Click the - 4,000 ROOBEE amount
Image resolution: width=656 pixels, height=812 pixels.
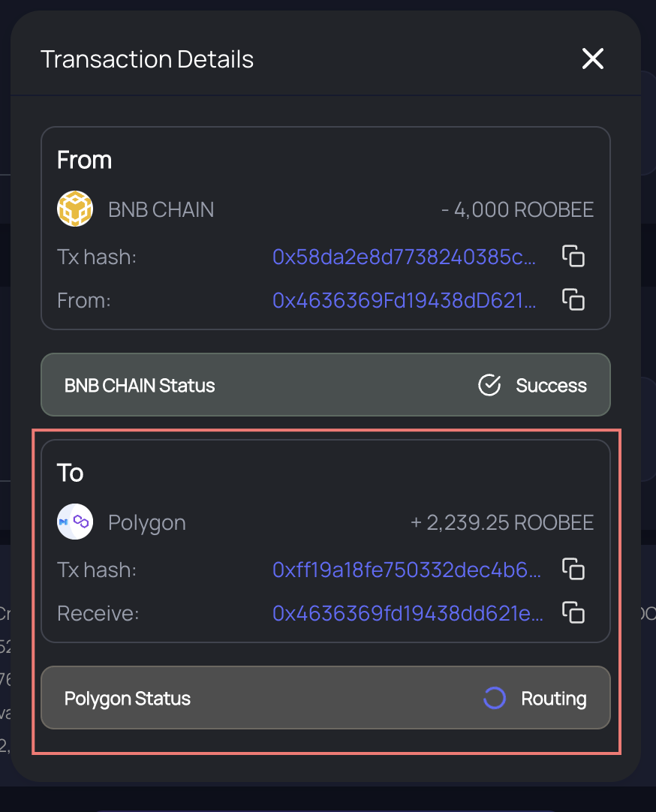517,209
